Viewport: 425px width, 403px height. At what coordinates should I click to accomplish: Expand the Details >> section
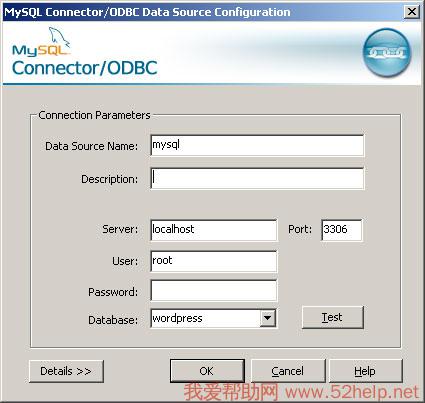coord(66,371)
